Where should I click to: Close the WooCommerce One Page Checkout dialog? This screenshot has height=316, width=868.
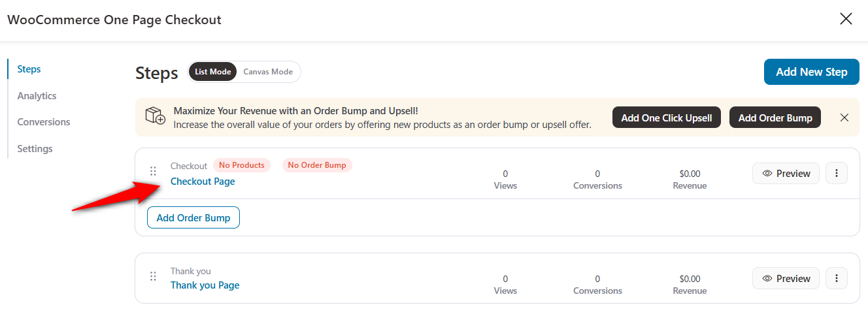click(846, 19)
